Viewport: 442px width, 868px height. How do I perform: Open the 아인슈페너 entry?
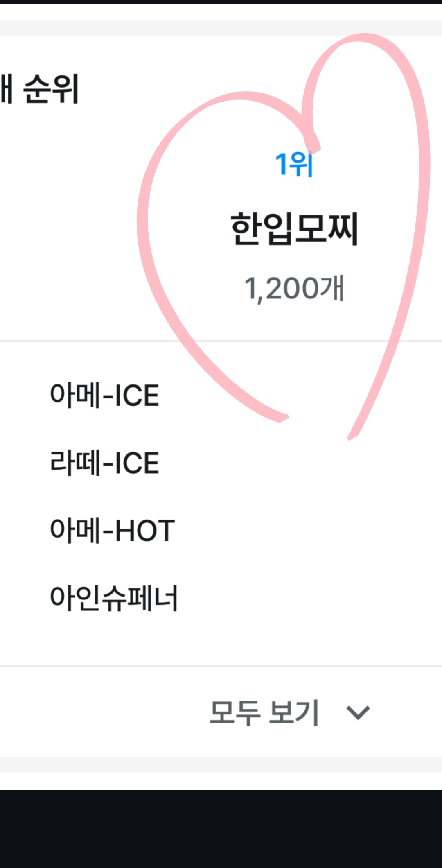(x=114, y=598)
